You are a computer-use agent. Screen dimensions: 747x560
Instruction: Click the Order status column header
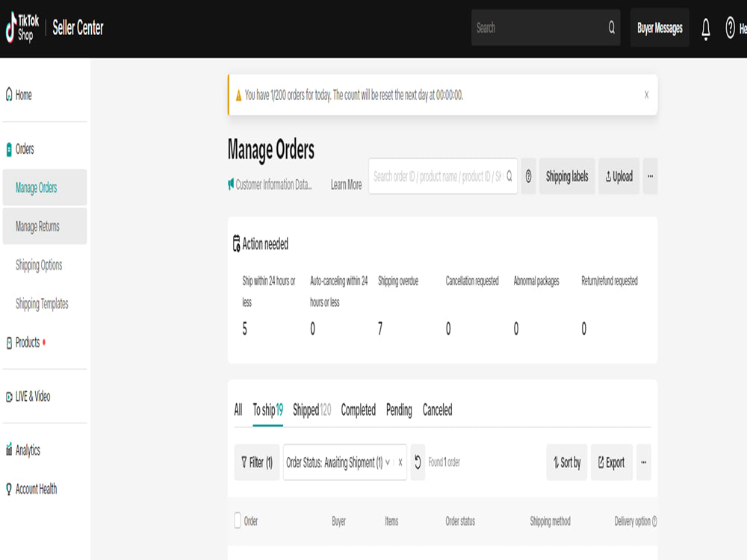(x=460, y=521)
